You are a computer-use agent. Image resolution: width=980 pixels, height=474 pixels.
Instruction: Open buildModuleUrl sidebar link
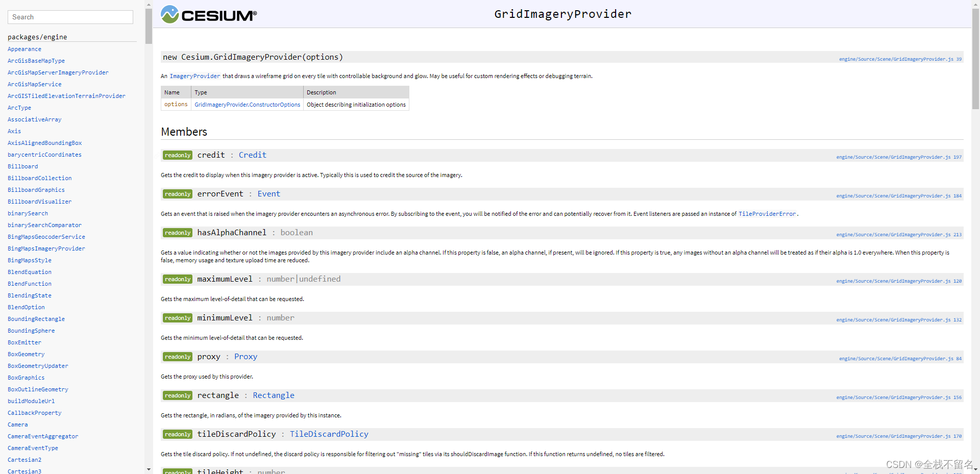[x=31, y=401]
